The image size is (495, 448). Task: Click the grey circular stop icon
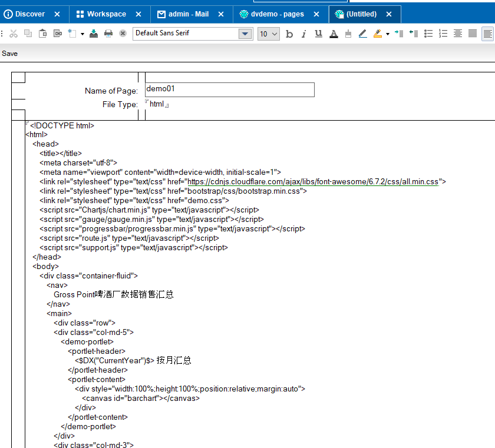click(x=123, y=34)
